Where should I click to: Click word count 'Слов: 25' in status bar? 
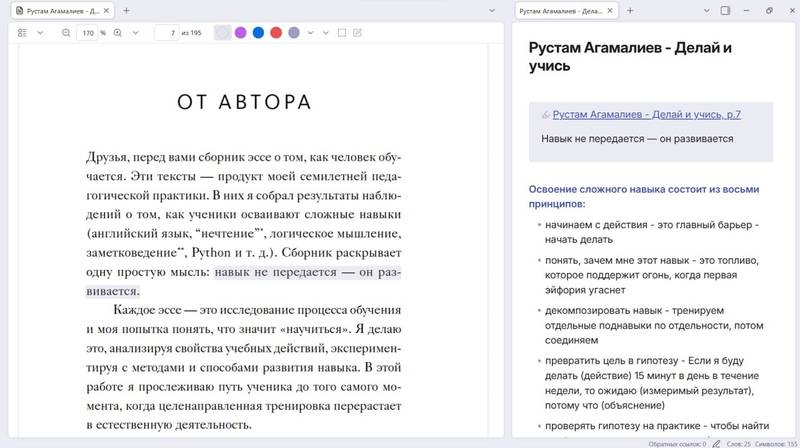[x=738, y=444]
